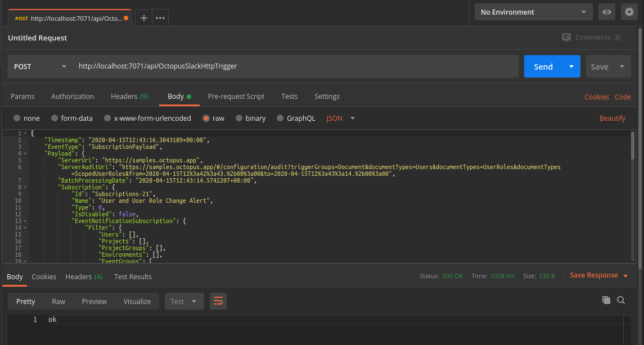Open a new request tab with plus icon
The width and height of the screenshot is (644, 345).
(144, 18)
